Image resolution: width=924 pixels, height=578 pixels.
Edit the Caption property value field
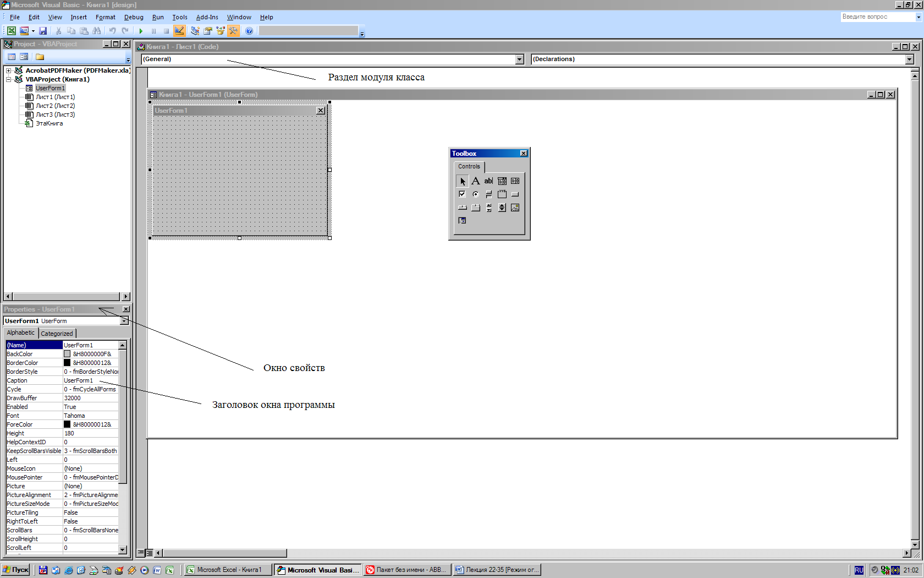click(90, 380)
